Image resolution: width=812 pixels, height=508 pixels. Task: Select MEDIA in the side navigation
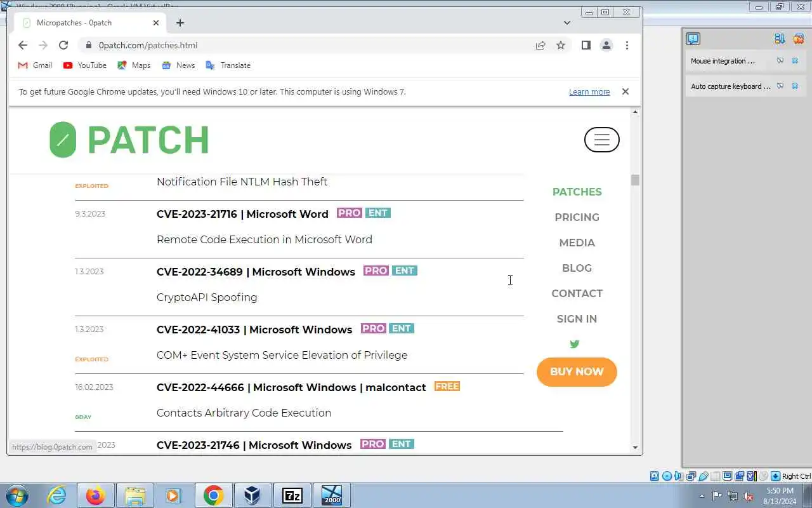tap(577, 243)
